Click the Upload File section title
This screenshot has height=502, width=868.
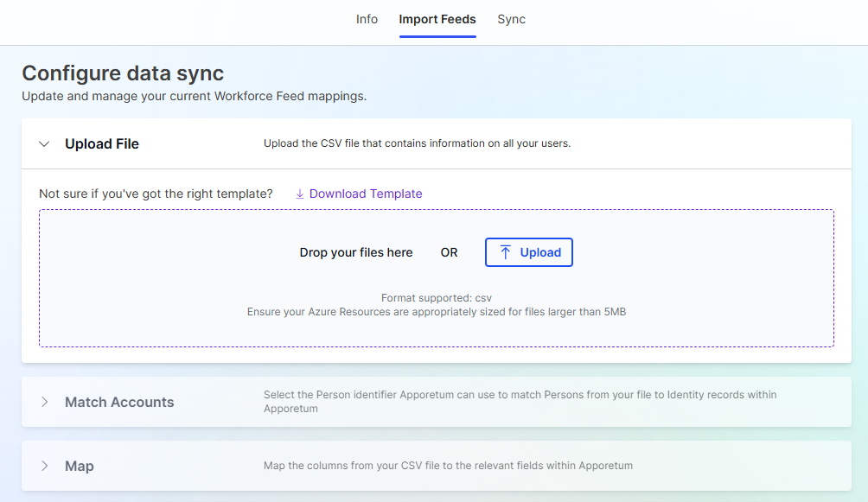[101, 143]
